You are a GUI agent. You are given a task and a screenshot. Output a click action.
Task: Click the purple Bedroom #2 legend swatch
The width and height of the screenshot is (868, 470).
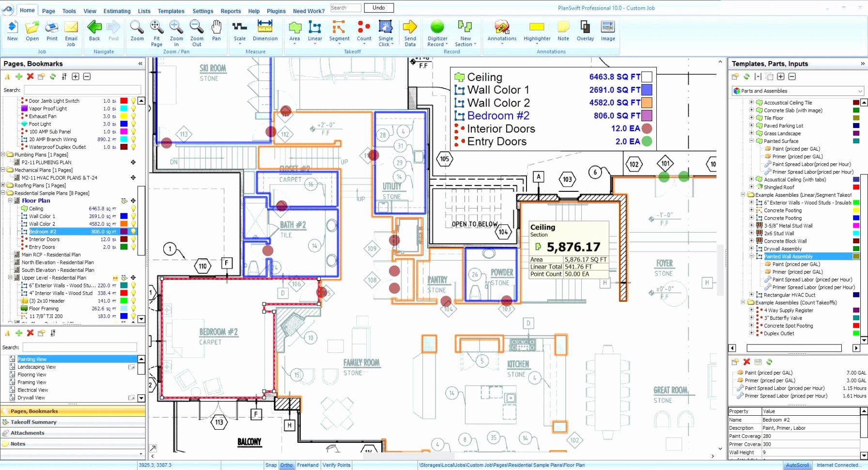click(646, 116)
